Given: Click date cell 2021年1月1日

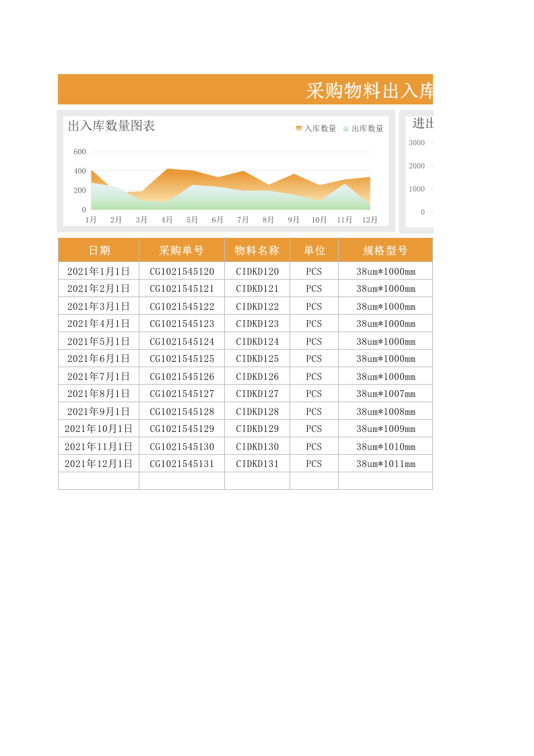Looking at the screenshot, I should point(99,272).
